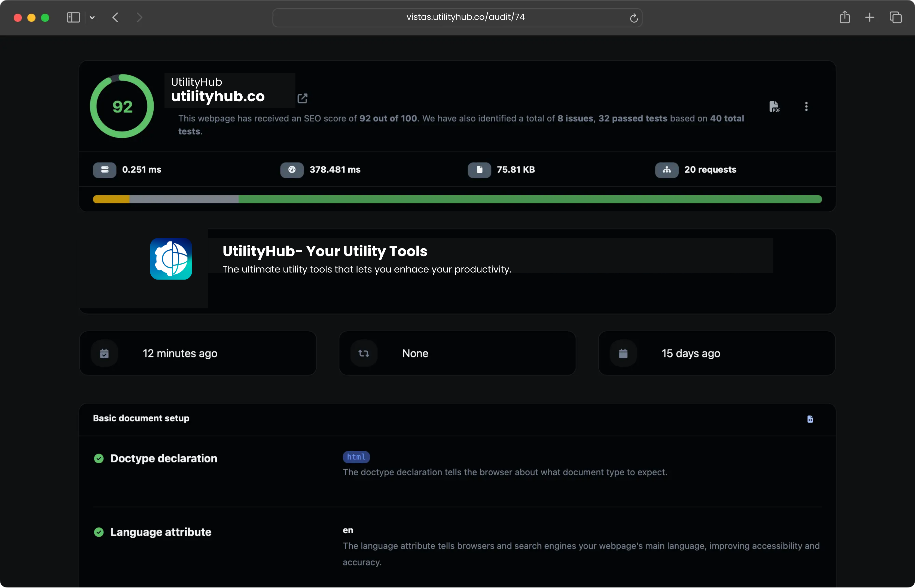The width and height of the screenshot is (915, 588).
Task: Click the repeat icon next to None
Action: (364, 354)
